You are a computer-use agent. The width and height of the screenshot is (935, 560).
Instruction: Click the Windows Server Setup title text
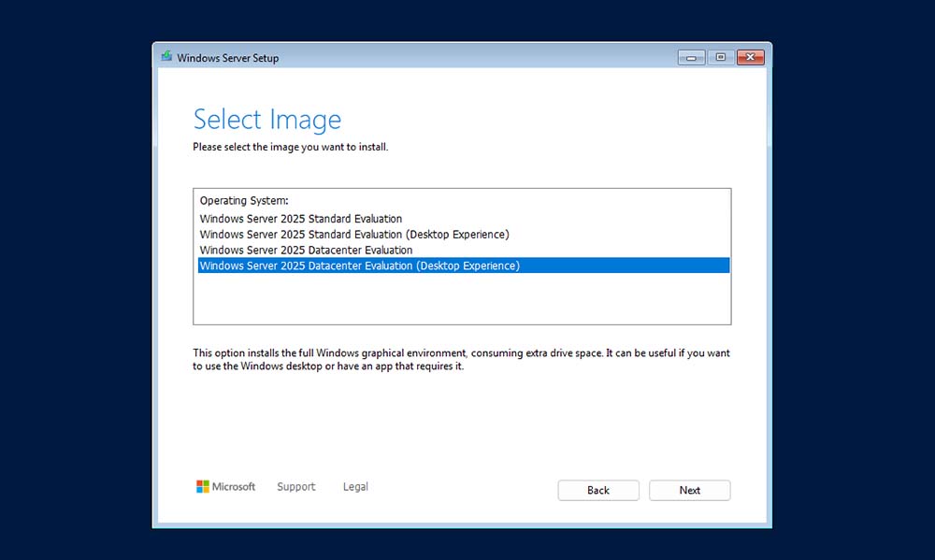[228, 58]
